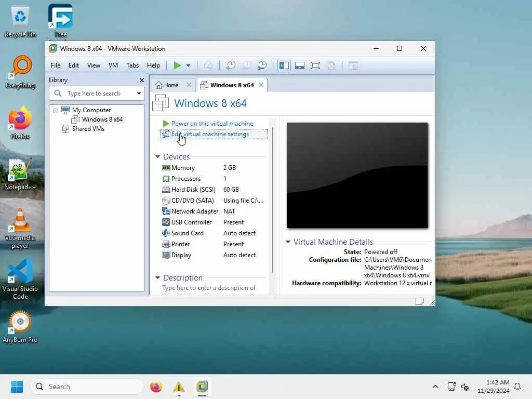Image resolution: width=532 pixels, height=399 pixels.
Task: Toggle the thumbnail bar toolbar icon
Action: (300, 65)
